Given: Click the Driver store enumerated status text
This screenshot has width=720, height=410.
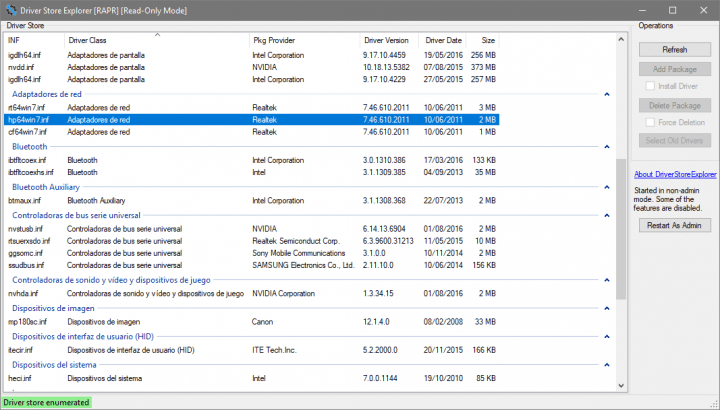Looking at the screenshot, I should coord(46,403).
